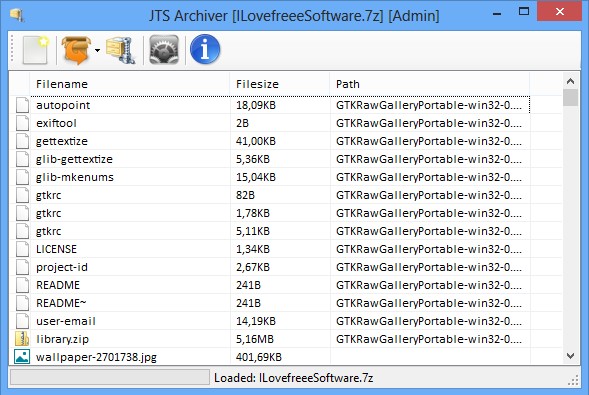Image resolution: width=589 pixels, height=395 pixels.
Task: Minimize the JTS Archiver window
Action: [497, 14]
